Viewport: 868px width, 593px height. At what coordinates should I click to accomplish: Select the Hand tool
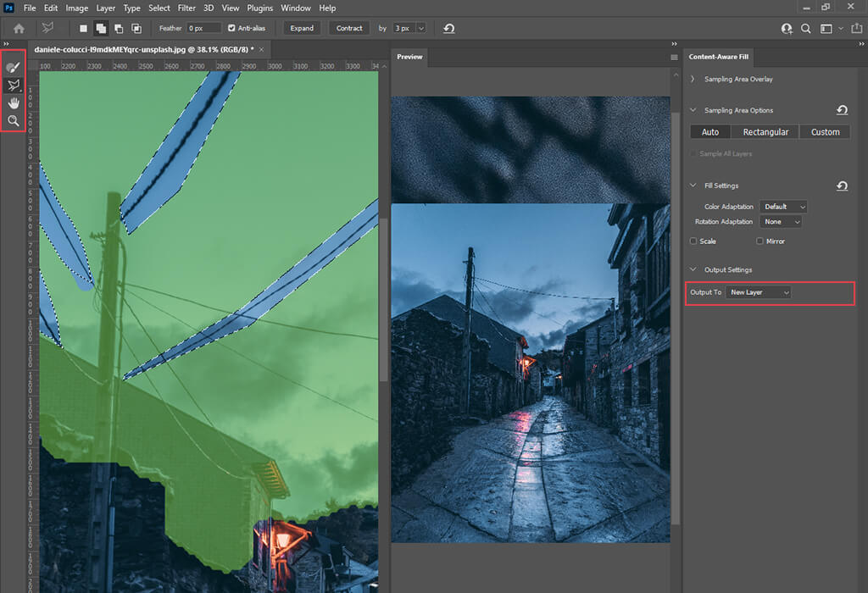(14, 103)
